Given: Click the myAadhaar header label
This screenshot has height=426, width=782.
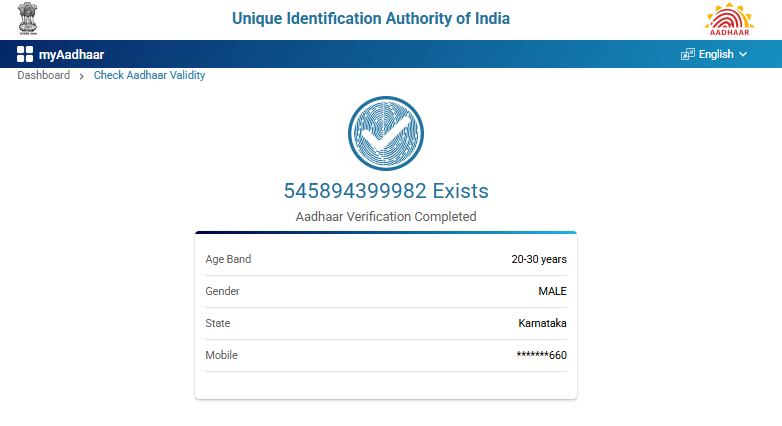Looking at the screenshot, I should point(71,55).
